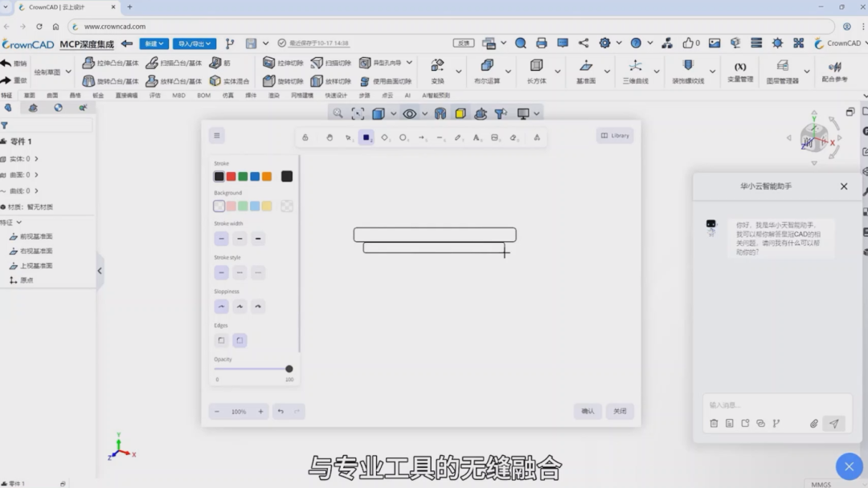The height and width of the screenshot is (488, 868).
Task: Click the send message icon in assistant
Action: click(x=833, y=423)
